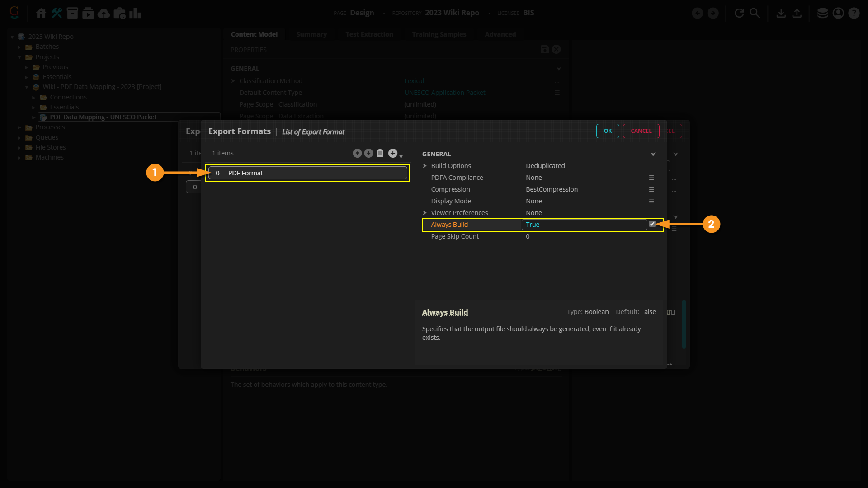Image resolution: width=868 pixels, height=488 pixels.
Task: Click the search magnifier icon
Action: coord(755,13)
